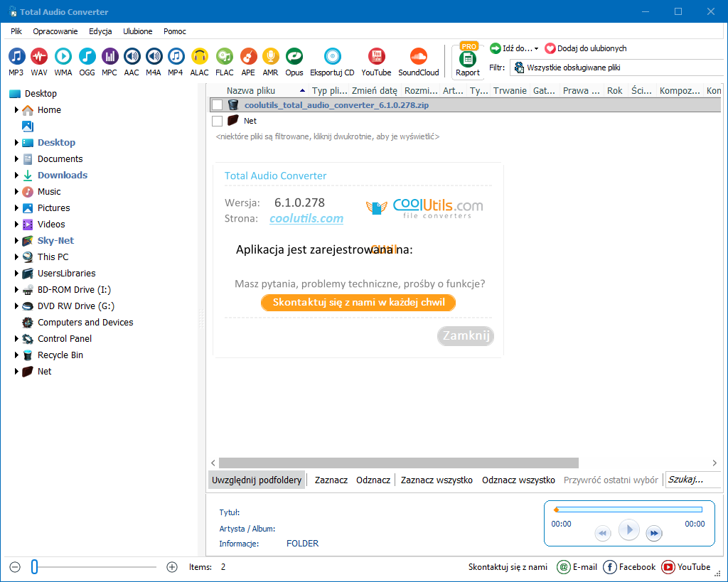Select AAC conversion icon
This screenshot has width=728, height=582.
pyautogui.click(x=132, y=61)
